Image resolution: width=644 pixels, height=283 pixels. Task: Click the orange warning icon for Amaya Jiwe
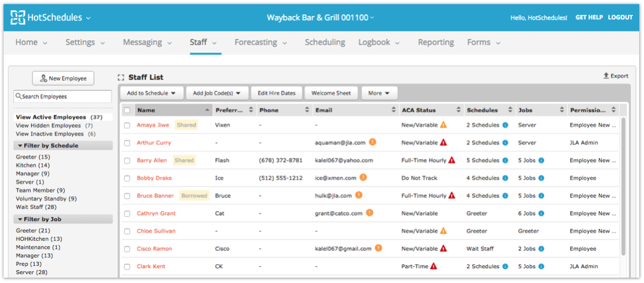[x=443, y=125]
